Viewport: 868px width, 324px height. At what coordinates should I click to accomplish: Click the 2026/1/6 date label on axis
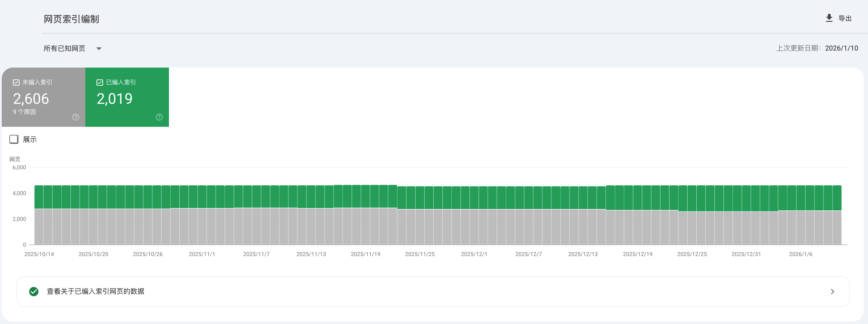[800, 254]
